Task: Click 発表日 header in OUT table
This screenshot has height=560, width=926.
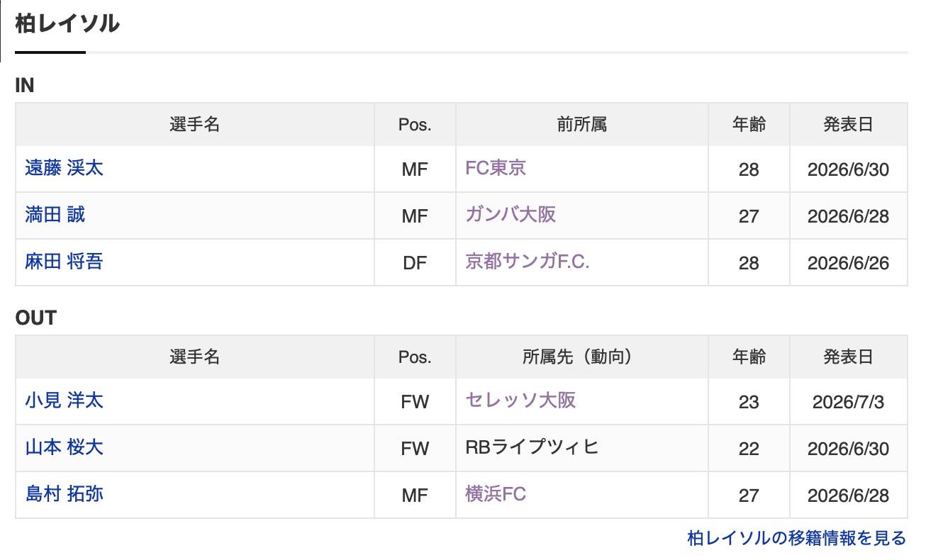Action: click(x=849, y=357)
